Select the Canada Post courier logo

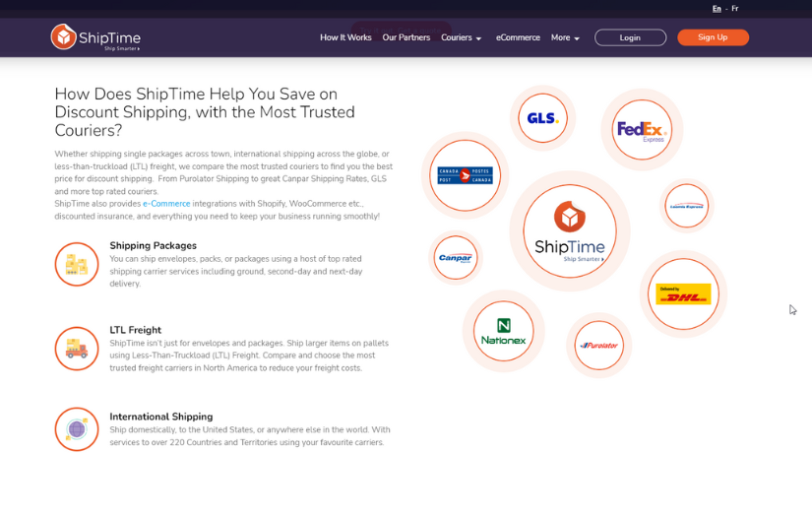click(465, 175)
